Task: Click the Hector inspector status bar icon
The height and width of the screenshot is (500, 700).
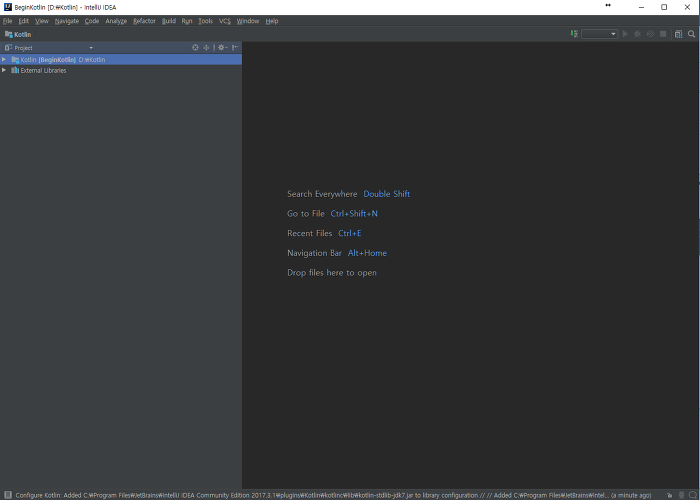Action: (681, 495)
